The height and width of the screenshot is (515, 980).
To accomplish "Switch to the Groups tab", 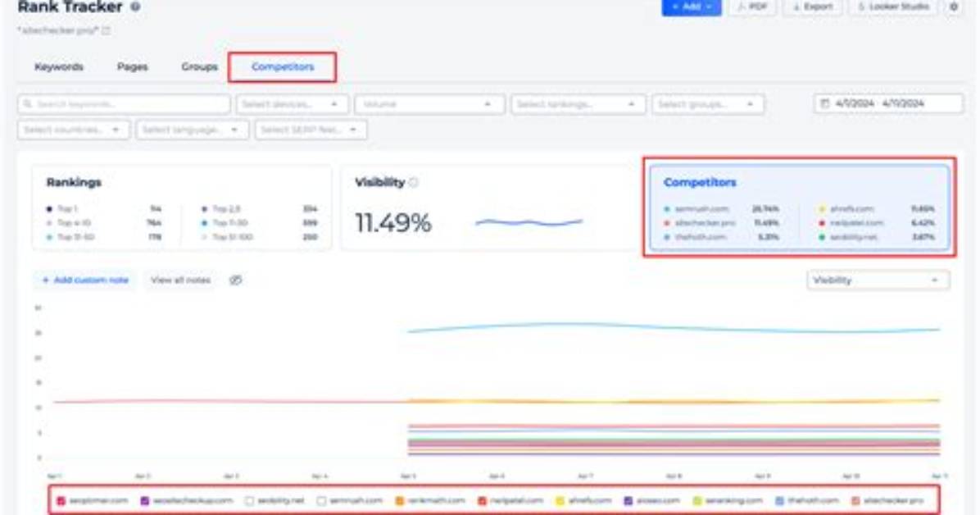I will 199,67.
